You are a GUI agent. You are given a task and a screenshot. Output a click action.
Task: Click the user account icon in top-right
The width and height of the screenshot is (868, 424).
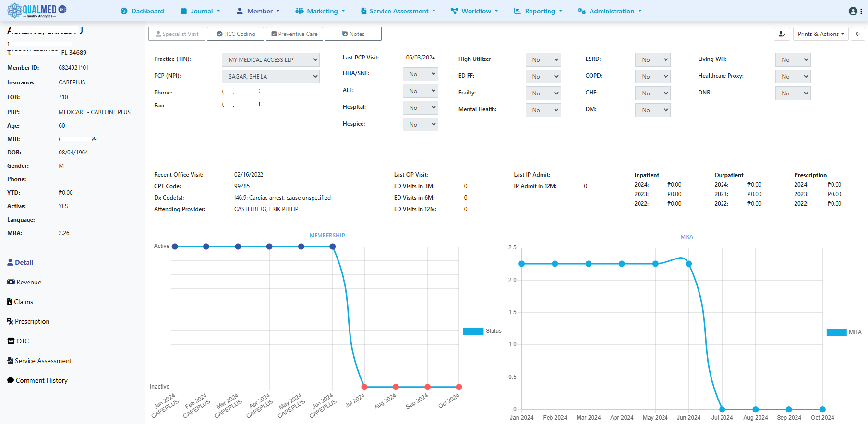[853, 11]
